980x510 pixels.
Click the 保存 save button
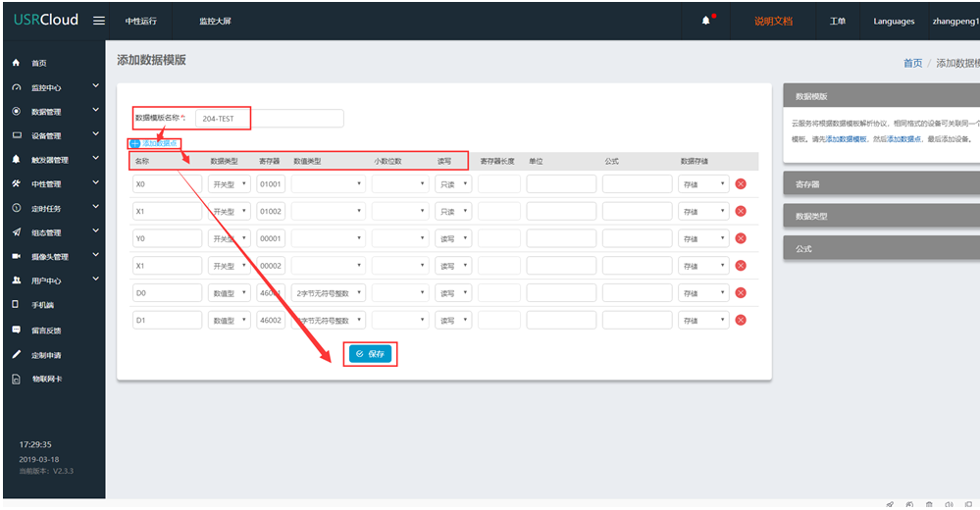372,354
